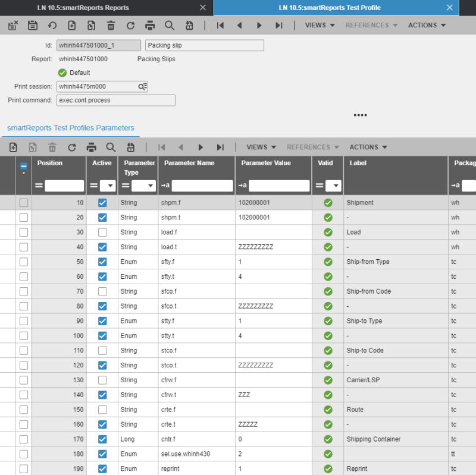Enable Active checkbox for sfco.f row
This screenshot has width=476, height=475.
click(102, 291)
